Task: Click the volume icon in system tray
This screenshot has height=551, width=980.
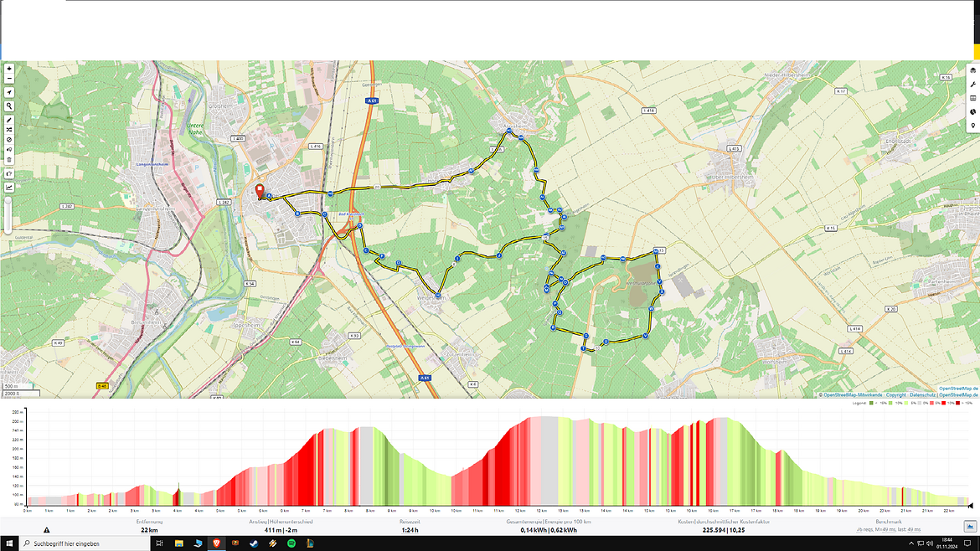Action: [x=930, y=543]
